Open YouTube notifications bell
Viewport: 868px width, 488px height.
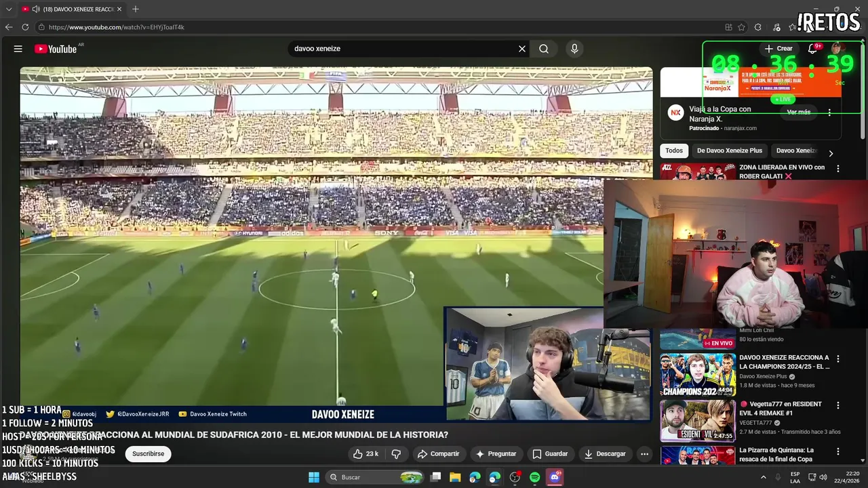pyautogui.click(x=812, y=49)
